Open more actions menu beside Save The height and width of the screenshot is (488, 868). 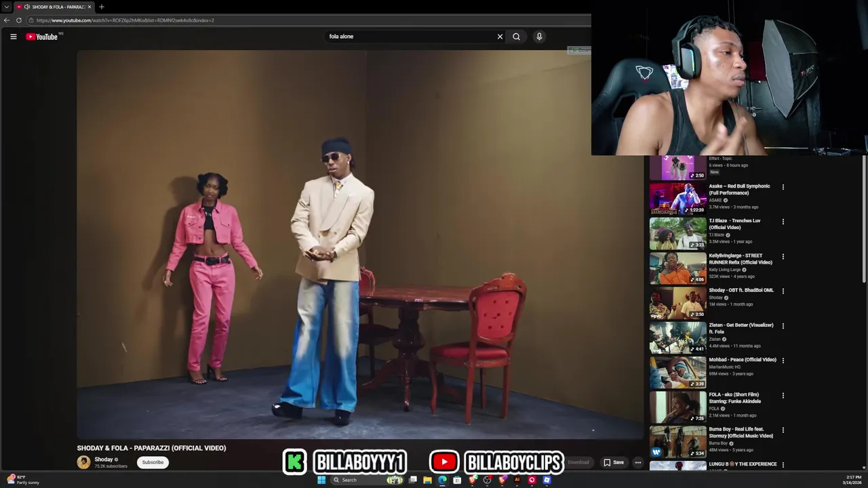637,462
